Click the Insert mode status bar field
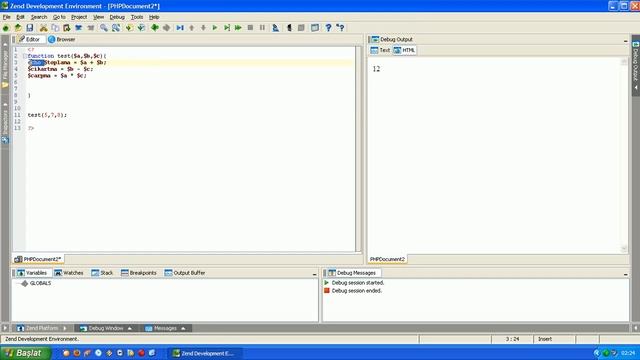The height and width of the screenshot is (360, 640). [554, 339]
